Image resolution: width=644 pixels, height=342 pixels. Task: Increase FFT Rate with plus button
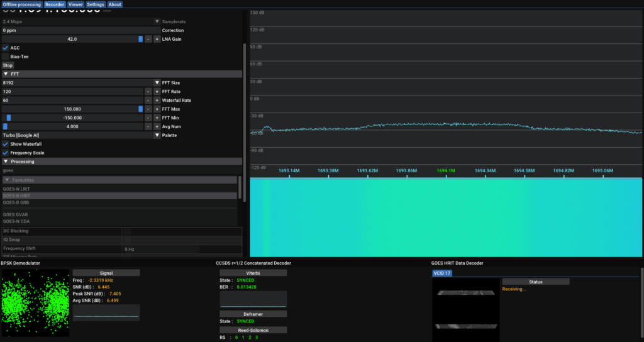[157, 92]
